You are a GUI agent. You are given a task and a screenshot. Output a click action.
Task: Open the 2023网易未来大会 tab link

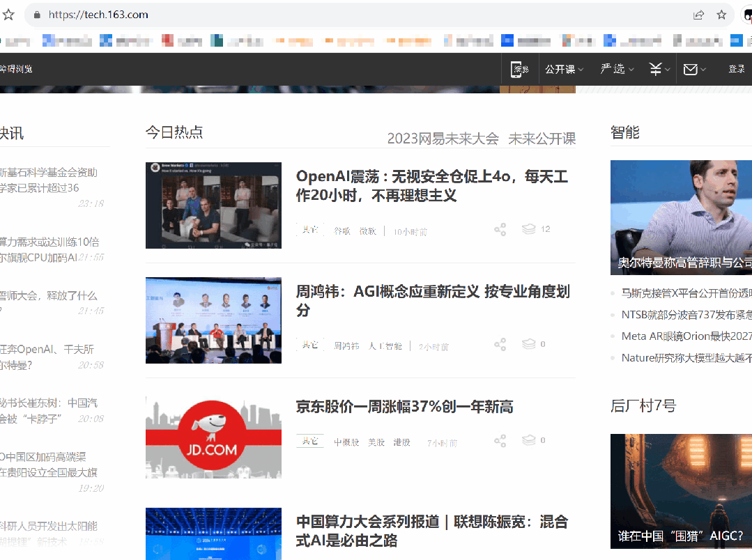pyautogui.click(x=443, y=139)
